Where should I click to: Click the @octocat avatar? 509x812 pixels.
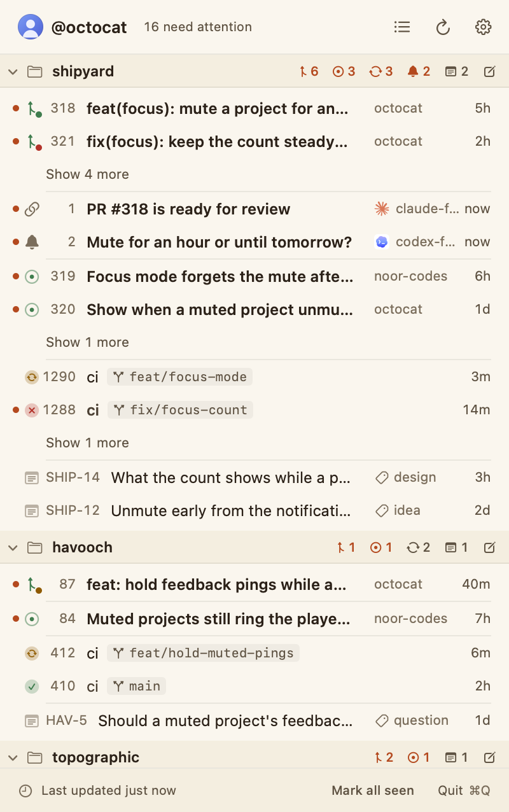(31, 27)
